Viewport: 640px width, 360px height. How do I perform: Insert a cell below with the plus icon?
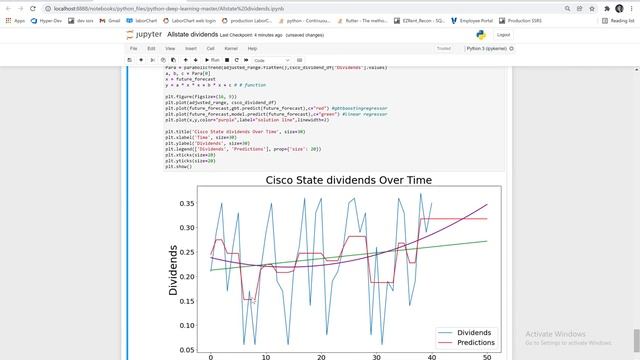tap(141, 60)
